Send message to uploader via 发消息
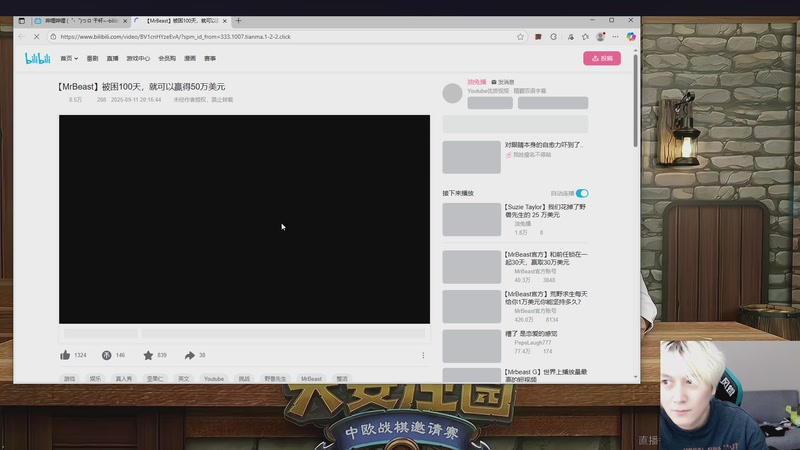 [x=503, y=82]
